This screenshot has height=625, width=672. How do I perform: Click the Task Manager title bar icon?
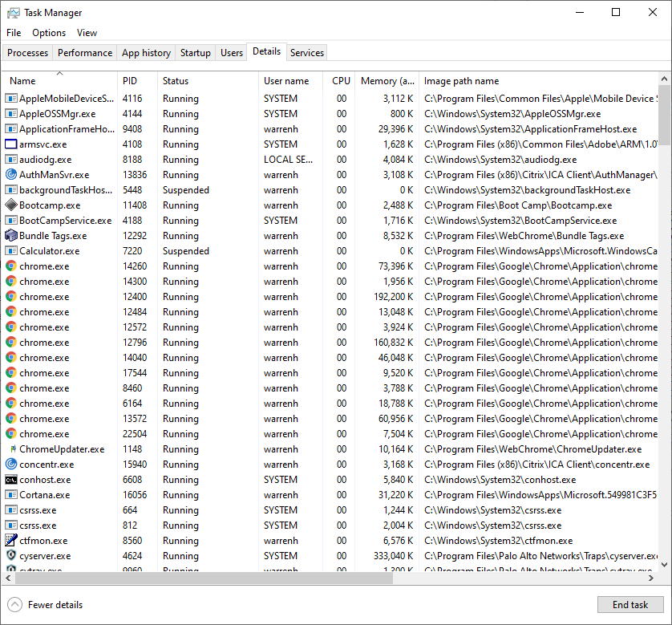(x=14, y=13)
